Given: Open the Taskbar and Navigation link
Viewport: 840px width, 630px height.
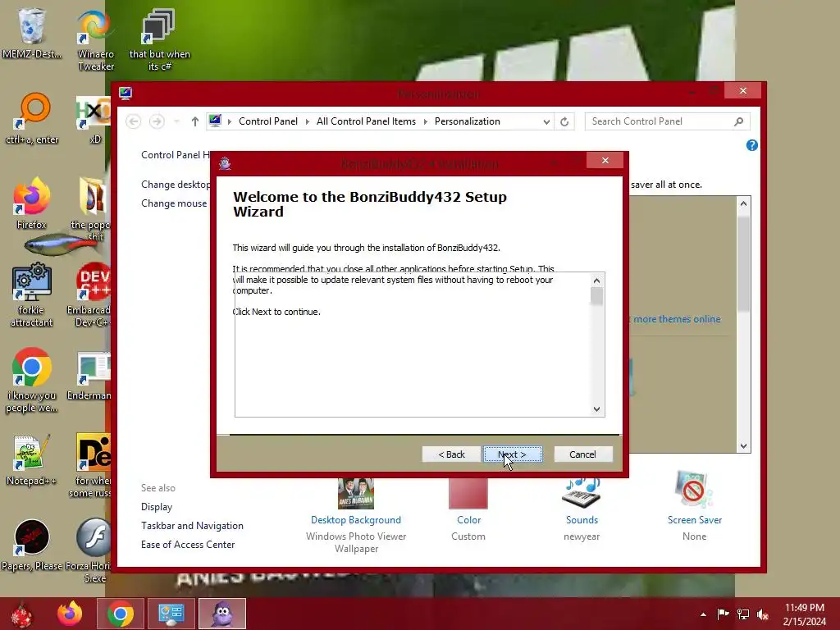Looking at the screenshot, I should tap(192, 526).
